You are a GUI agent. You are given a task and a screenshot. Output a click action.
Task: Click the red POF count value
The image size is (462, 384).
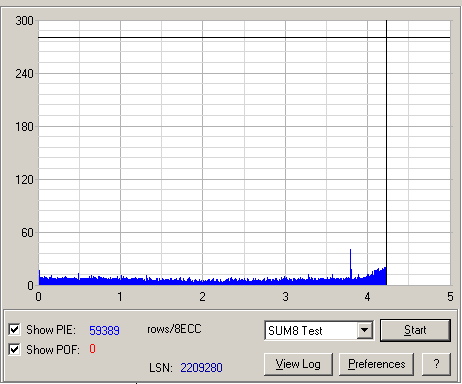click(x=92, y=349)
